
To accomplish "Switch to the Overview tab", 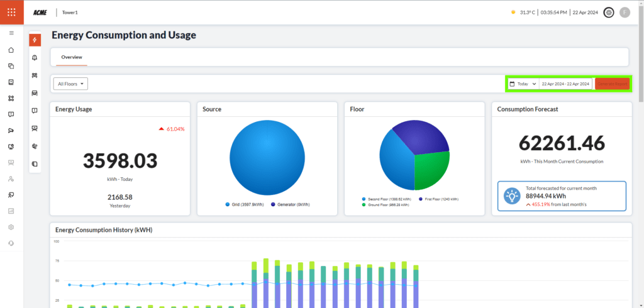I will point(71,57).
